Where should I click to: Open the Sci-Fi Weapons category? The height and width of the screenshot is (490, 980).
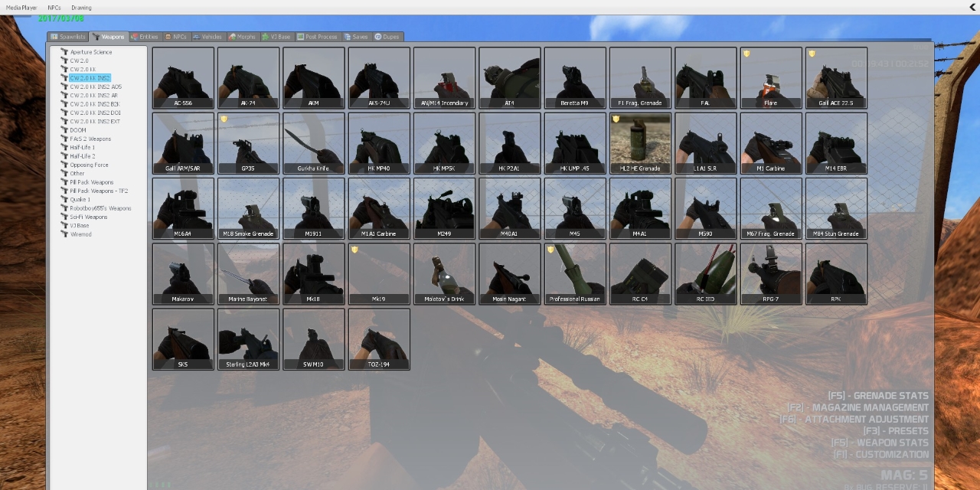coord(89,217)
